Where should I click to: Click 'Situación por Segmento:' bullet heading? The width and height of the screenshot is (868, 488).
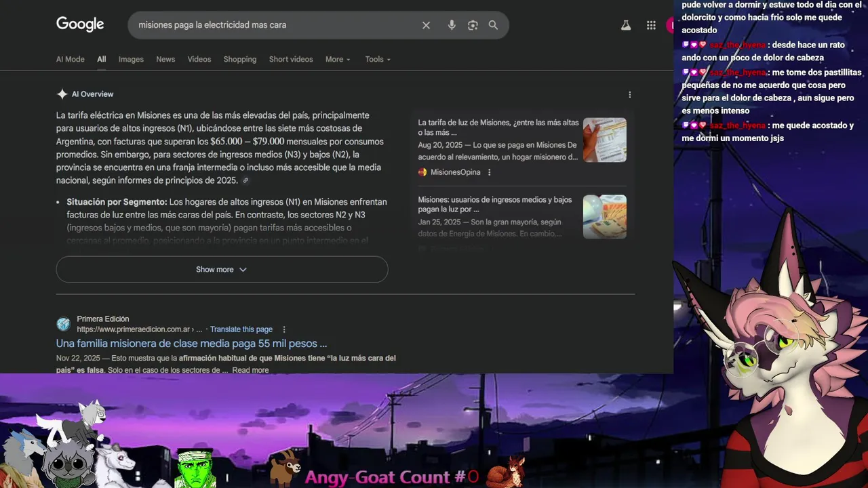[117, 202]
